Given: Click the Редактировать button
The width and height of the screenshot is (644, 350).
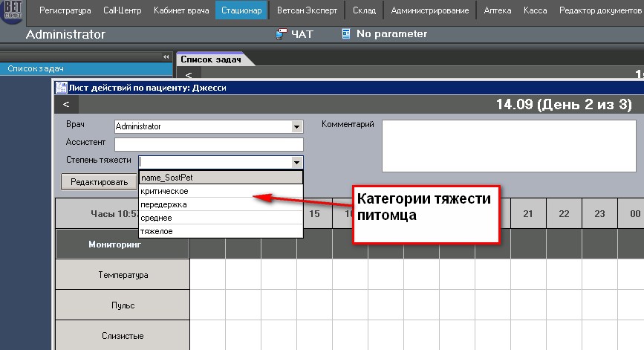Looking at the screenshot, I should point(99,182).
